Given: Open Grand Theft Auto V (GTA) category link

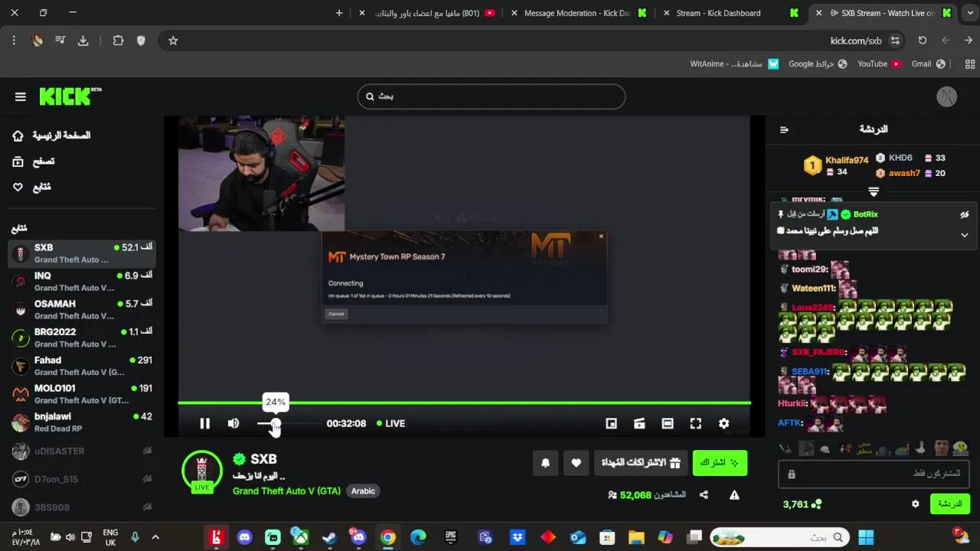Looking at the screenshot, I should pos(286,491).
